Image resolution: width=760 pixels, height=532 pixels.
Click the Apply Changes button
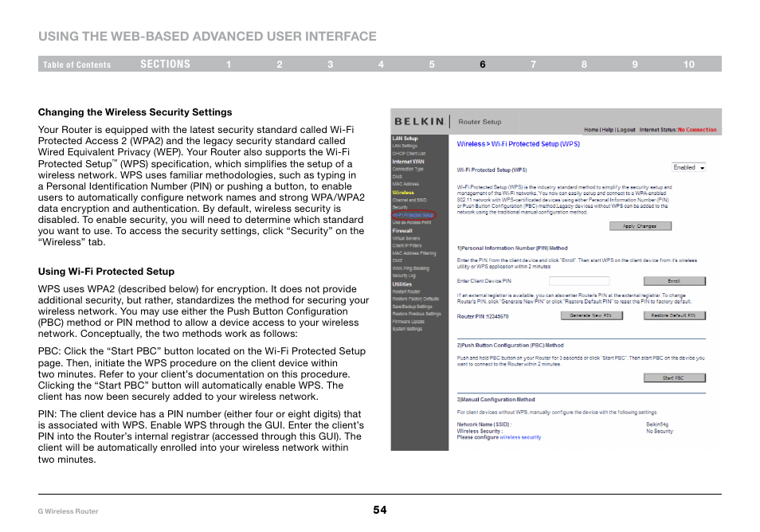pyautogui.click(x=641, y=226)
